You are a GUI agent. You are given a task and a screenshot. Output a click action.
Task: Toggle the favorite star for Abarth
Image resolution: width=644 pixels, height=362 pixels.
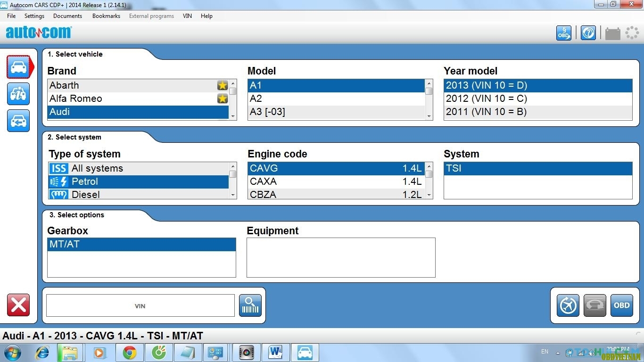[223, 85]
